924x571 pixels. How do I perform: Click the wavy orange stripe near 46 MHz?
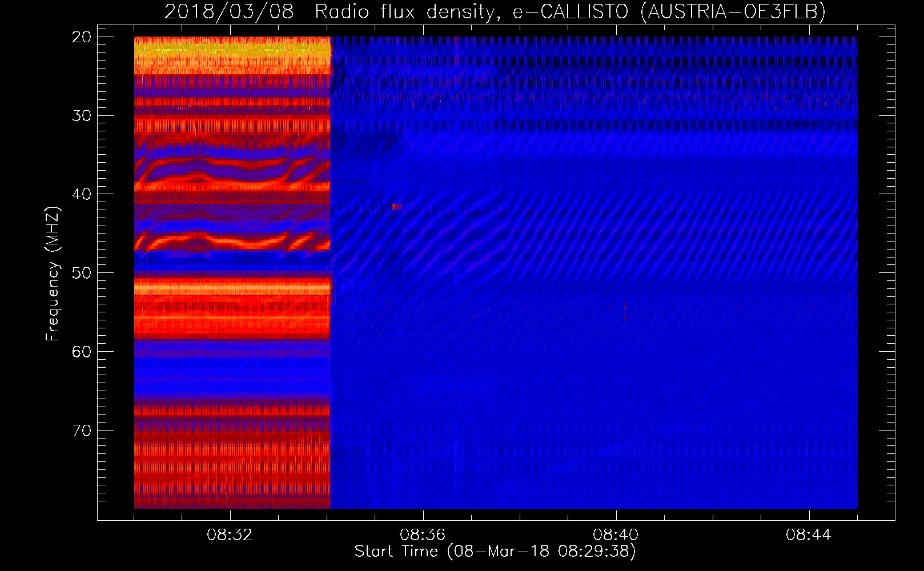[x=232, y=241]
